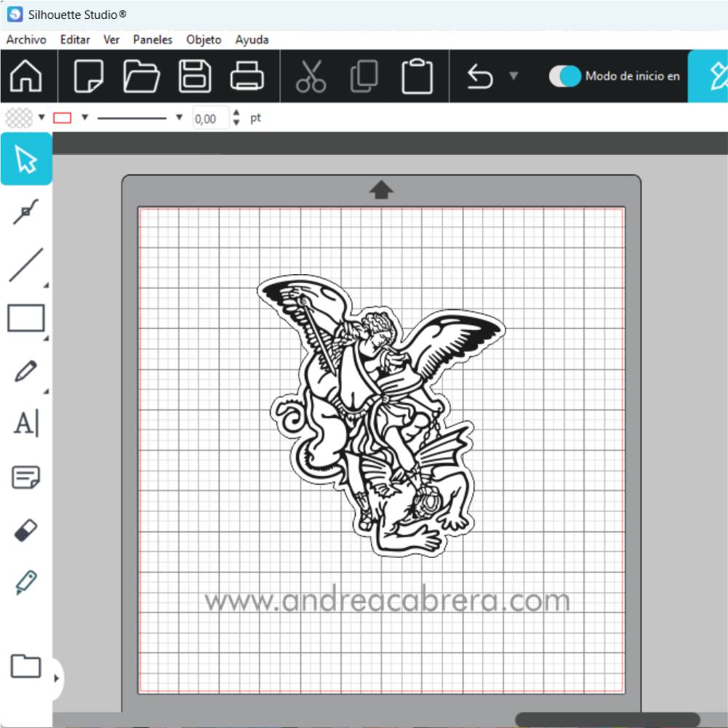Open the Archivo menu

(x=26, y=40)
